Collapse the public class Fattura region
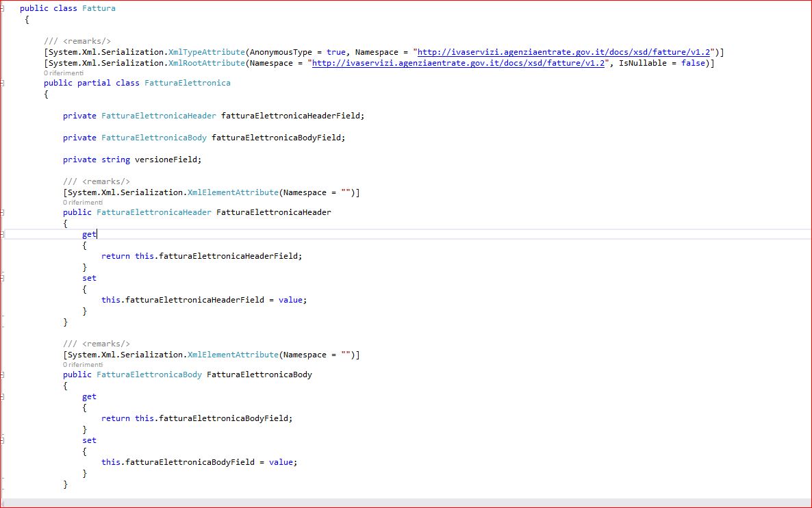Image resolution: width=812 pixels, height=508 pixels. click(x=2, y=8)
